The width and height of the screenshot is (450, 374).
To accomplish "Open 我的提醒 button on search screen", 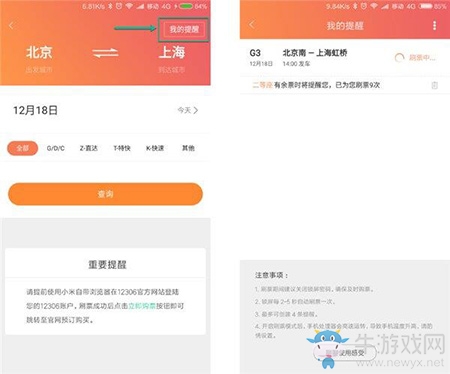I will coord(184,29).
